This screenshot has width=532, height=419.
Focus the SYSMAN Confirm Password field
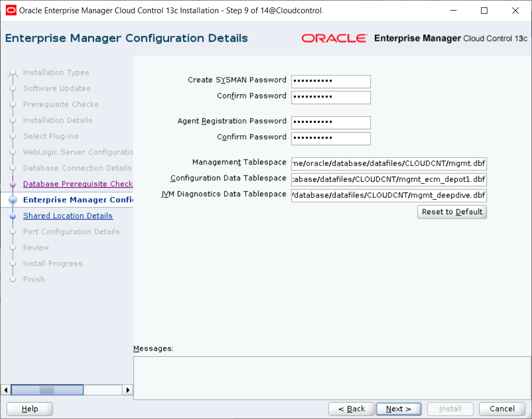(x=331, y=97)
